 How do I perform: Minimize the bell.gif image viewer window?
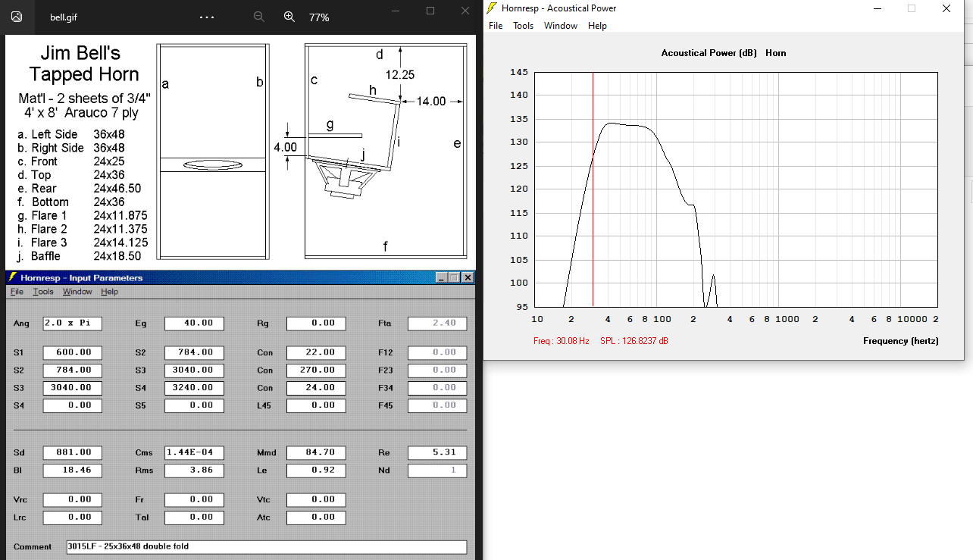click(395, 11)
